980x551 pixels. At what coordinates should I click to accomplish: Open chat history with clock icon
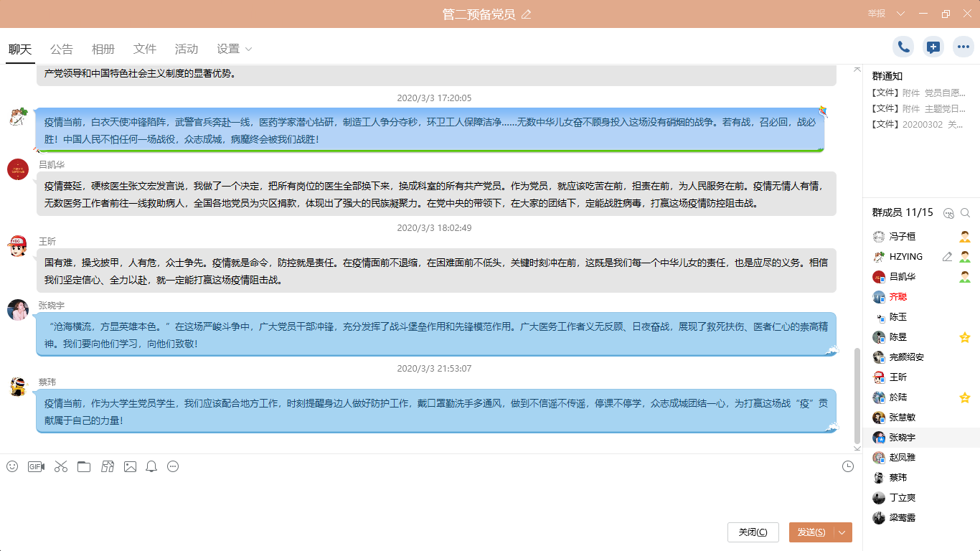pyautogui.click(x=848, y=466)
